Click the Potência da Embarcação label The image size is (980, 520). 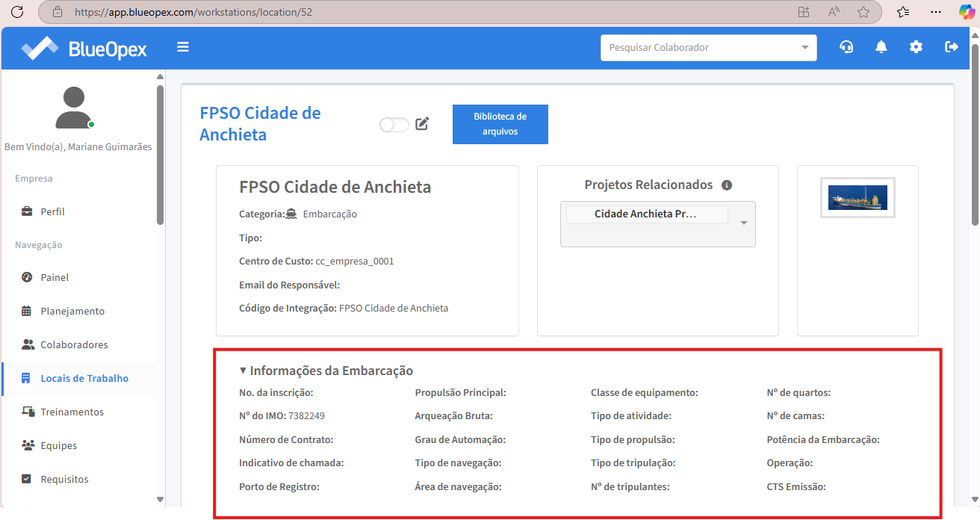click(x=823, y=439)
